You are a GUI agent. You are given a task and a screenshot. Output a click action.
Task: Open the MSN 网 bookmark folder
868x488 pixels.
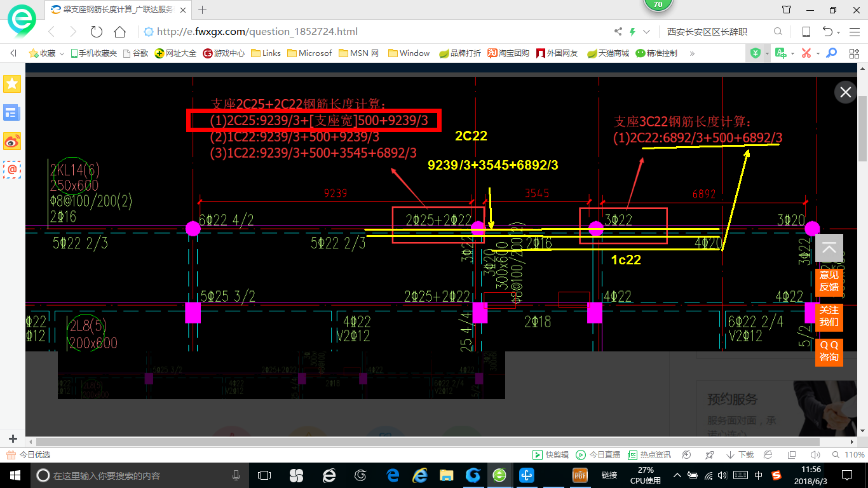pyautogui.click(x=358, y=53)
